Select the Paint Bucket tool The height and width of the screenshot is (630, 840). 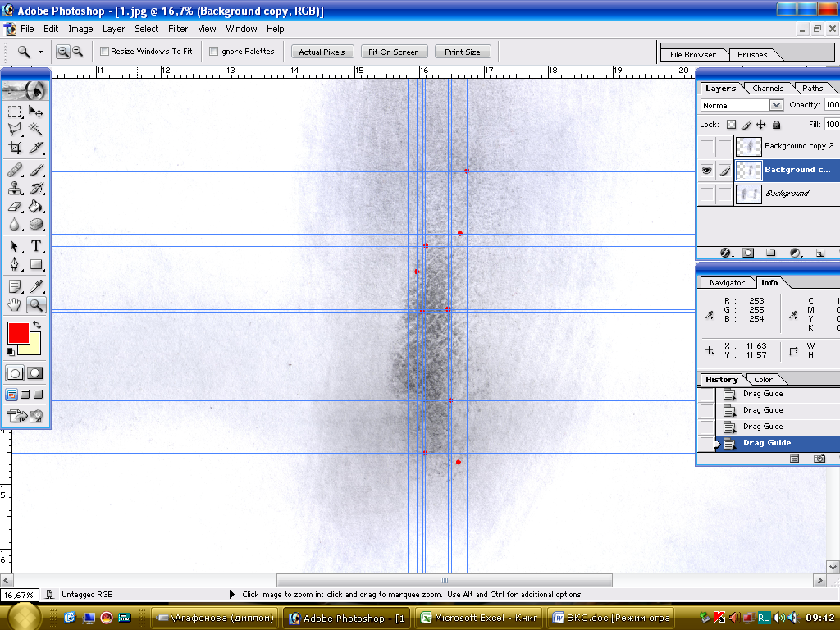(x=36, y=207)
